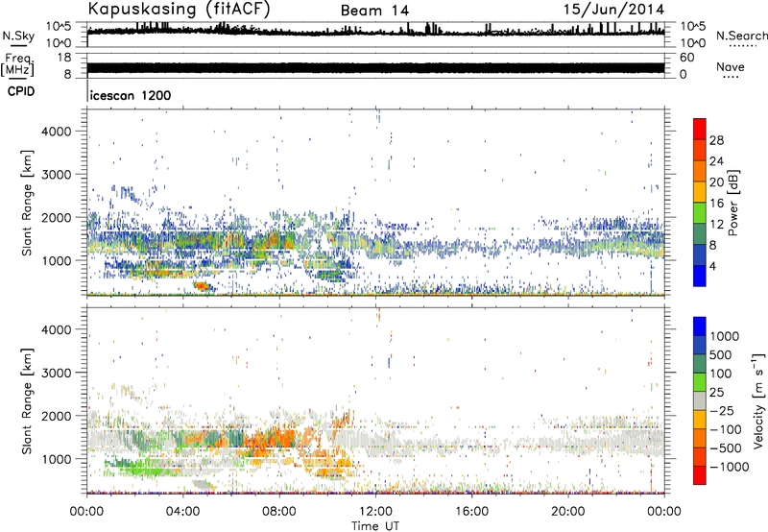Image resolution: width=768 pixels, height=532 pixels.
Task: Click the '2000' range tick on velocity panel
Action: point(57,416)
